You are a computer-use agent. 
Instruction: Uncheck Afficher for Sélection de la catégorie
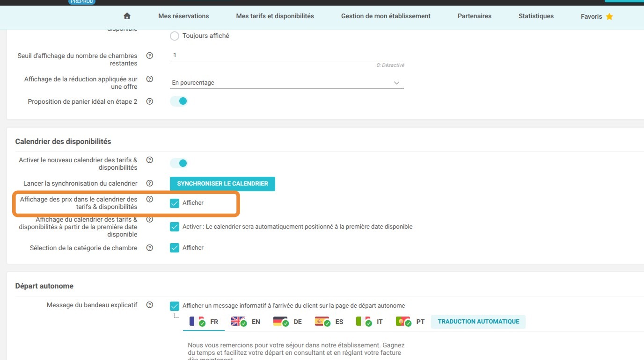[175, 248]
